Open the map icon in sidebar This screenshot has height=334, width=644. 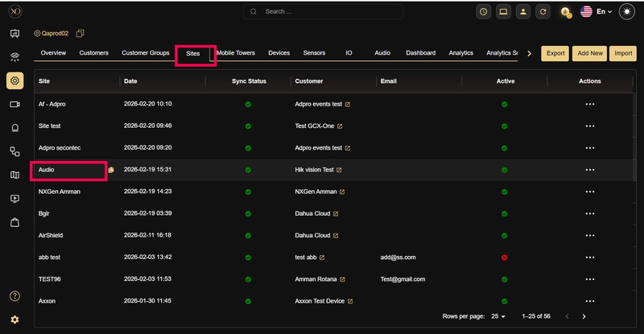click(x=14, y=175)
